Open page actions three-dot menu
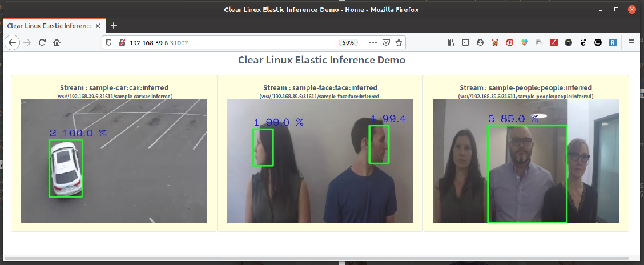The width and height of the screenshot is (644, 265). click(373, 42)
